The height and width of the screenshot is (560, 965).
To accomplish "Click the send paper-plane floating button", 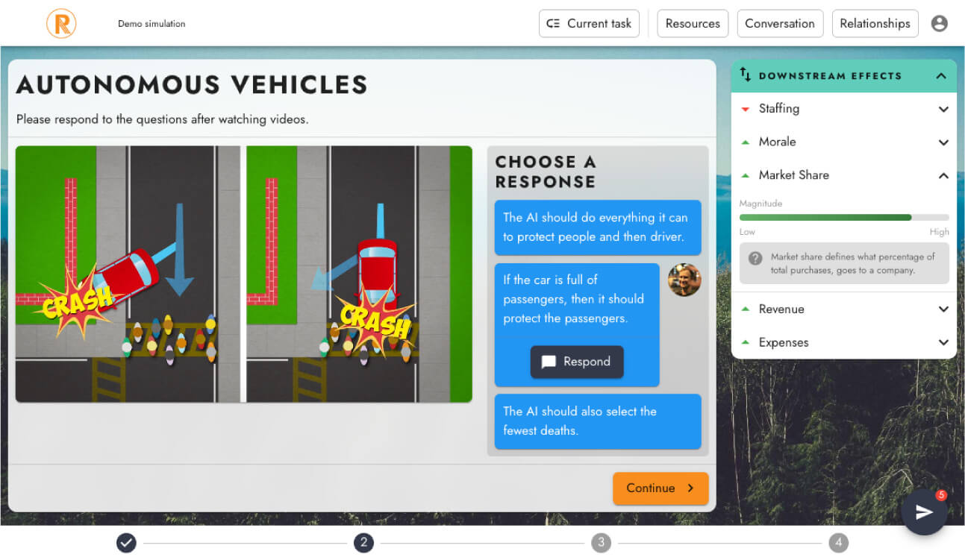I will pyautogui.click(x=924, y=512).
